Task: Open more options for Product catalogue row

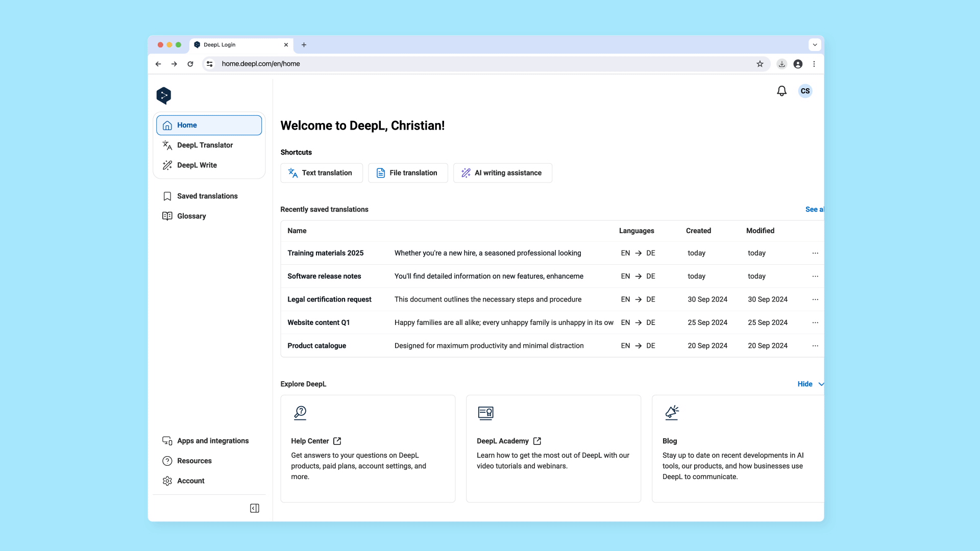Action: tap(815, 346)
